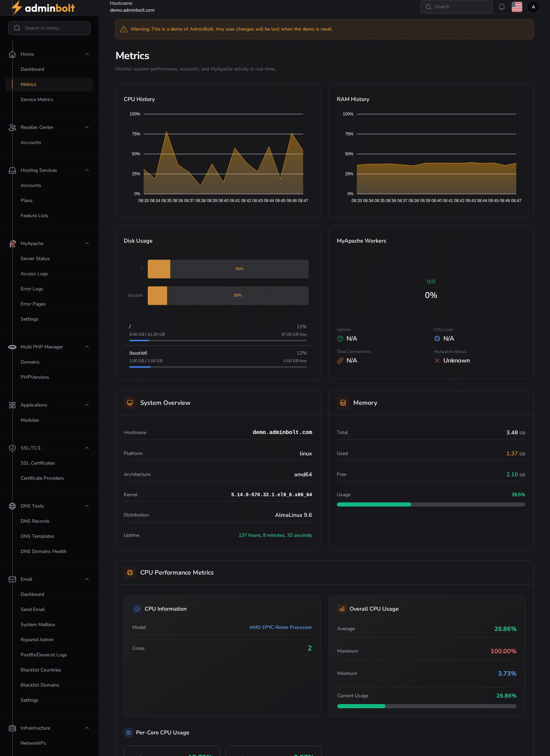Click the Uptime clock icon in MyApache Workers
Screen dimensions: 550x756
[x=340, y=338]
